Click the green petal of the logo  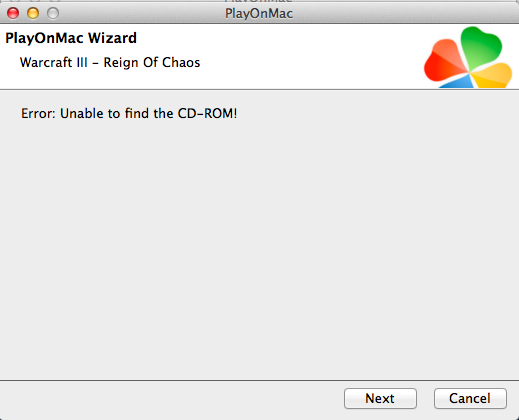click(x=481, y=45)
